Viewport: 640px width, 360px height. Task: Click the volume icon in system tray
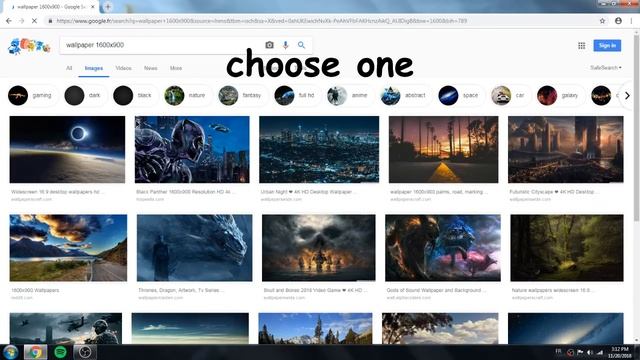pyautogui.click(x=589, y=352)
